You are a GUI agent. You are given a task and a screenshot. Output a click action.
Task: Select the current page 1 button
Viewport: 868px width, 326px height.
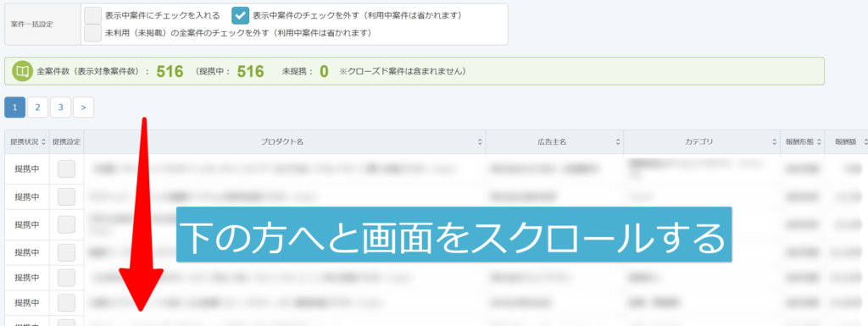[x=15, y=108]
